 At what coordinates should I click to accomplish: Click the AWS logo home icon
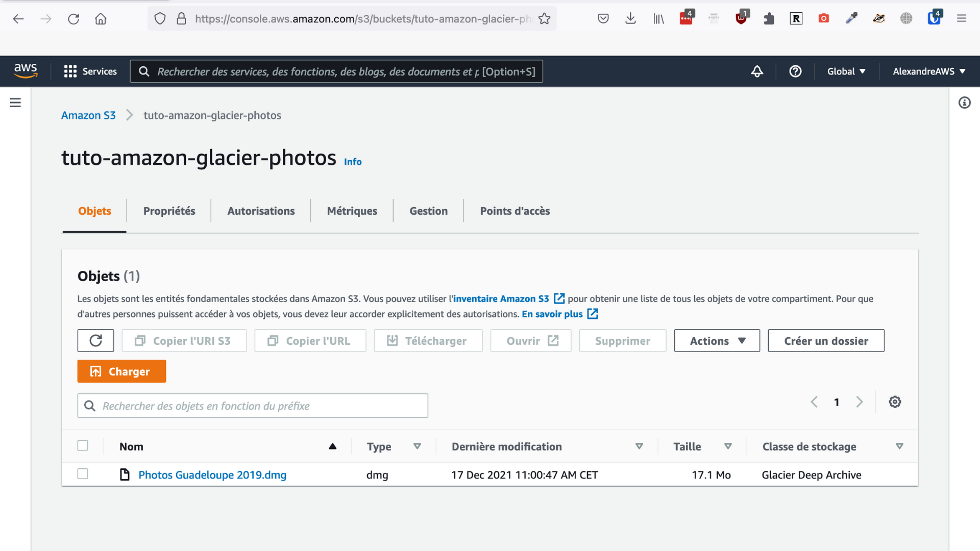pos(26,71)
